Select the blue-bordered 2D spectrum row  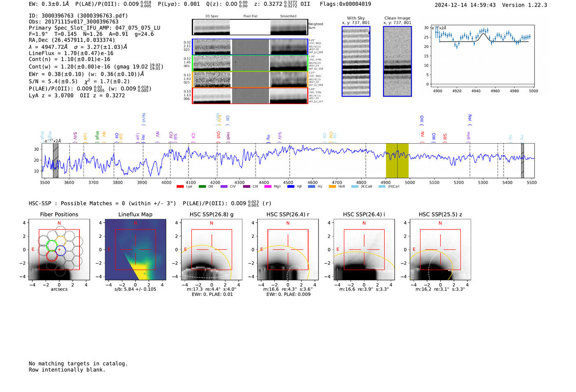point(250,47)
